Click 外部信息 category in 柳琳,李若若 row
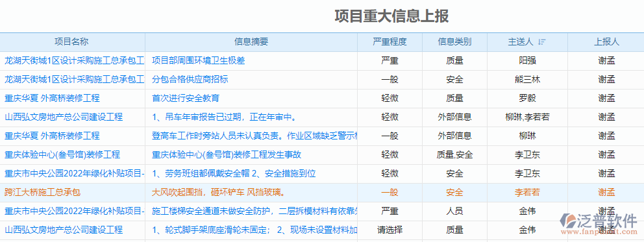The image size is (644, 242). 454,117
